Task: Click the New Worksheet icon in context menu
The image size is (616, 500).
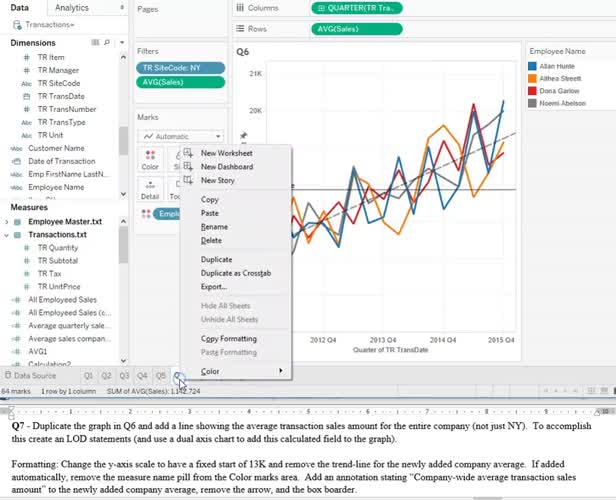Action: pos(187,153)
